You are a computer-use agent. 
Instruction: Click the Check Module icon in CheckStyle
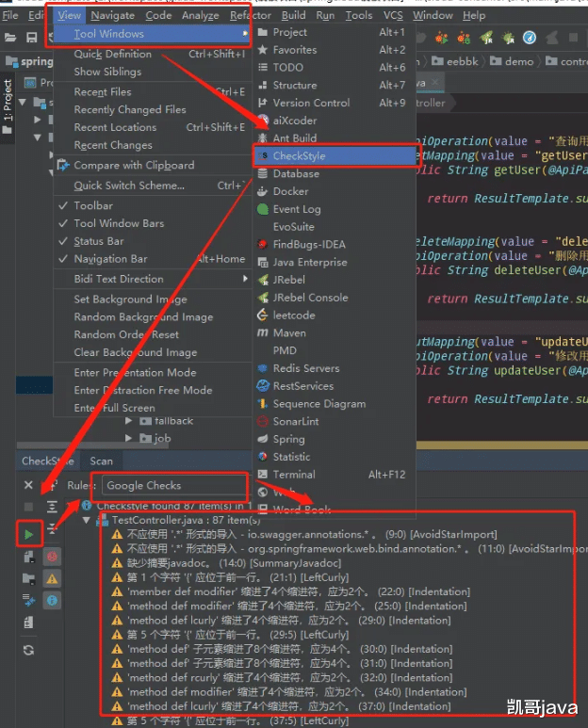(x=29, y=557)
